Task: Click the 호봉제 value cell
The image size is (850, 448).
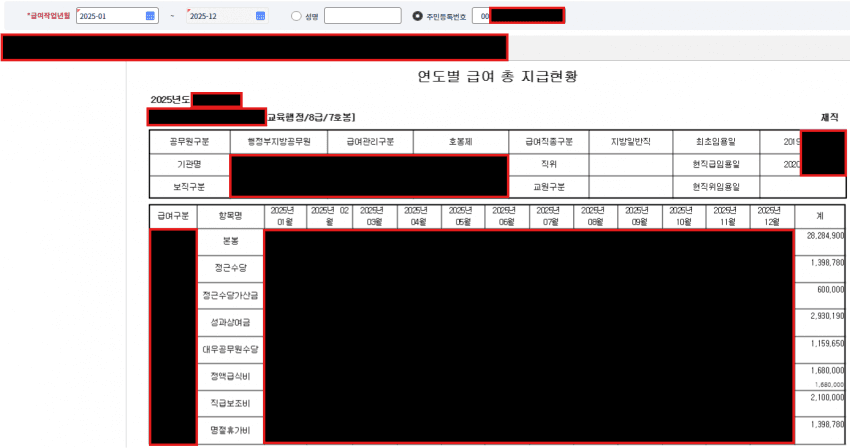Action: tap(461, 142)
